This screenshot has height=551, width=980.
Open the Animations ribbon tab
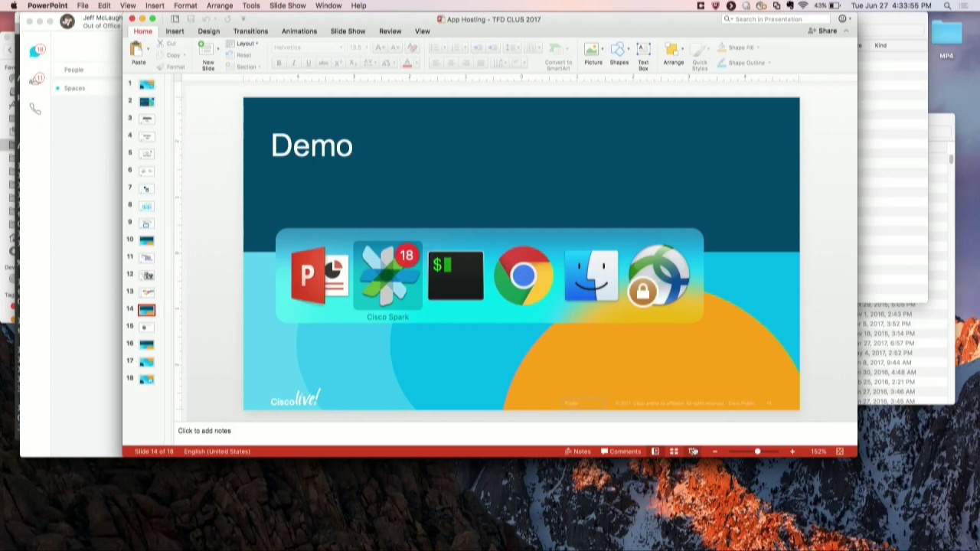coord(299,31)
